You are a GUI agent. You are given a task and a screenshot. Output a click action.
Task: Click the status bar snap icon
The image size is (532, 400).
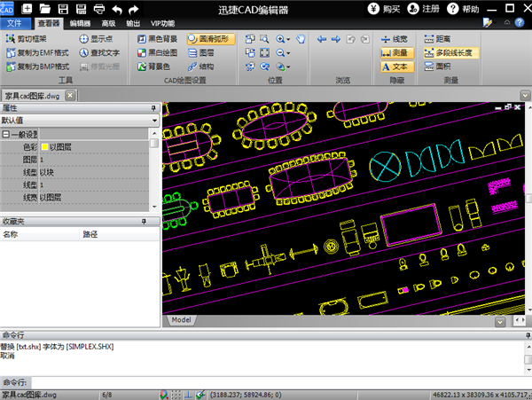tap(164, 395)
